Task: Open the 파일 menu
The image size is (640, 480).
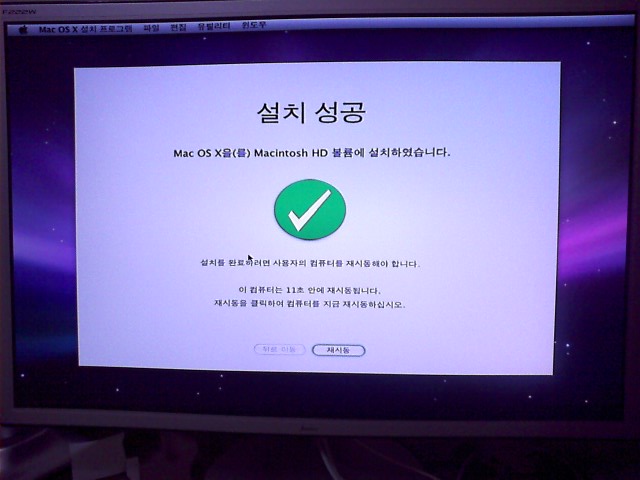Action: pyautogui.click(x=151, y=28)
